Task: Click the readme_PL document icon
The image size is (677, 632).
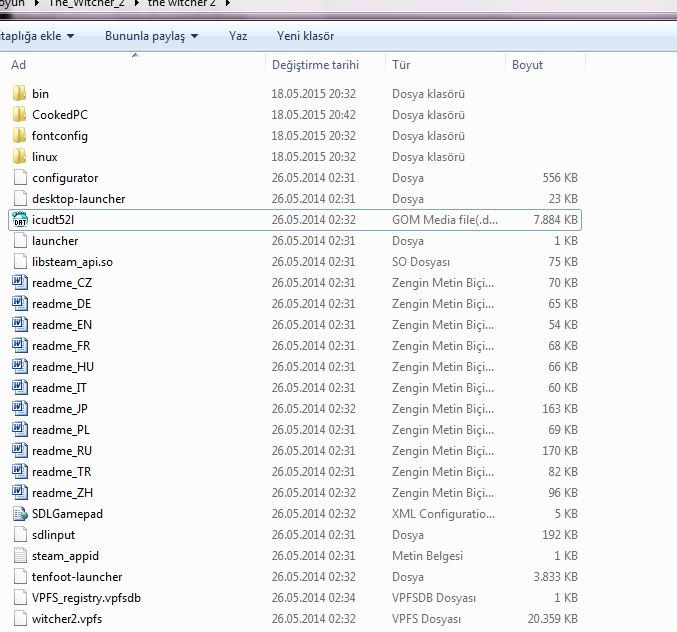Action: click(x=20, y=430)
